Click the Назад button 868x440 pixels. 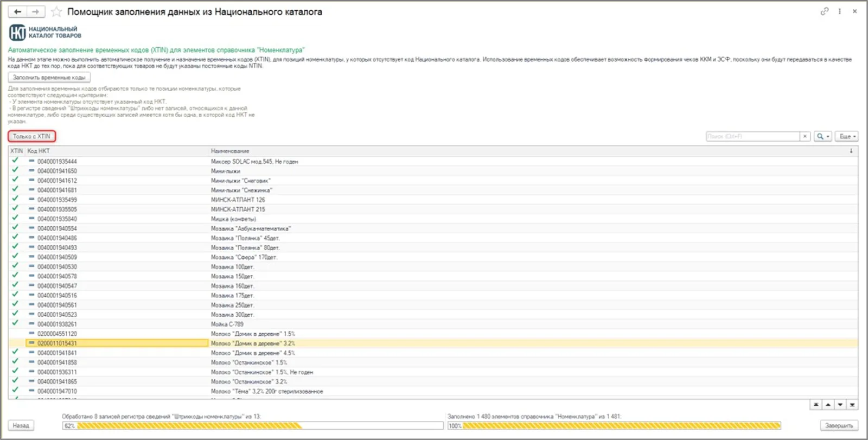click(21, 425)
